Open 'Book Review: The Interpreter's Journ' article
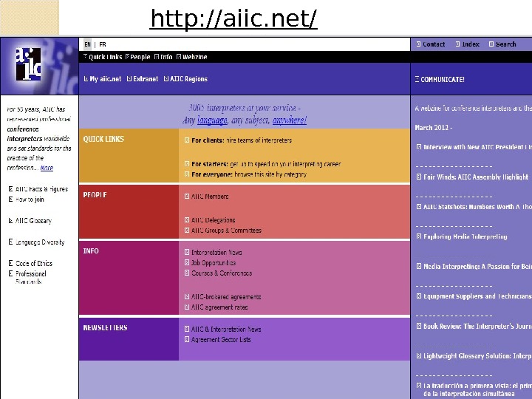Image resolution: width=532 pixels, height=399 pixels. pyautogui.click(x=477, y=327)
